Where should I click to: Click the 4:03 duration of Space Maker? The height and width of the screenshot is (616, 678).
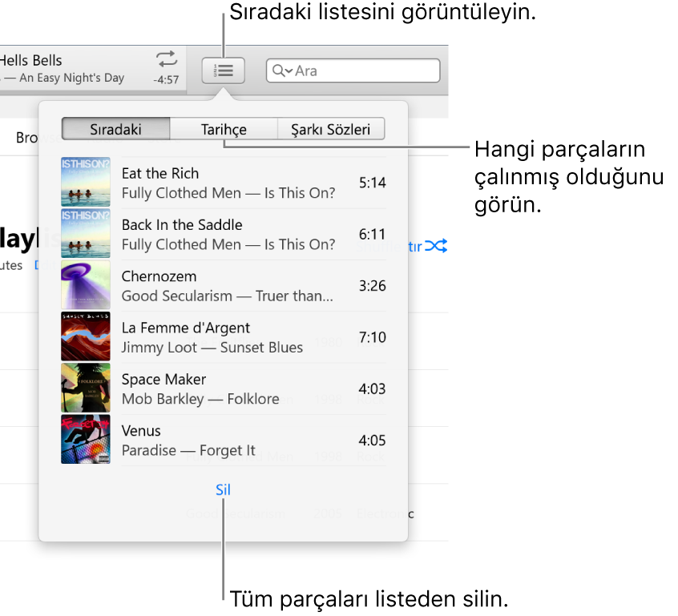click(x=373, y=389)
